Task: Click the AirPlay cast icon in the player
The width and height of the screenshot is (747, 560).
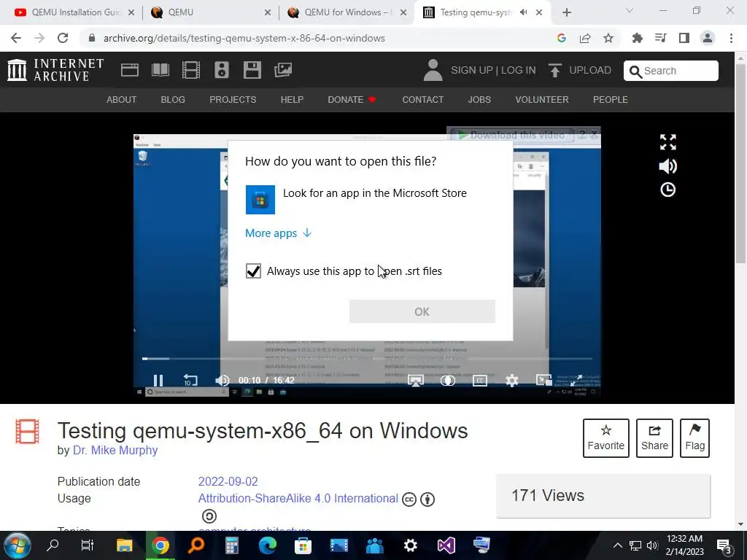Action: pos(415,380)
